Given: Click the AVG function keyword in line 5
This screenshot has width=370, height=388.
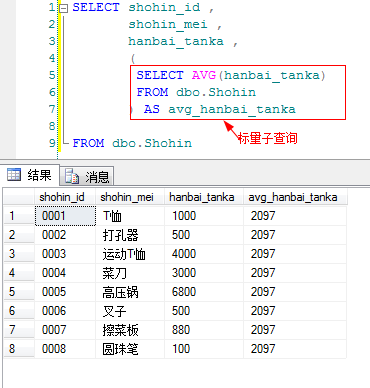Looking at the screenshot, I should pos(204,75).
